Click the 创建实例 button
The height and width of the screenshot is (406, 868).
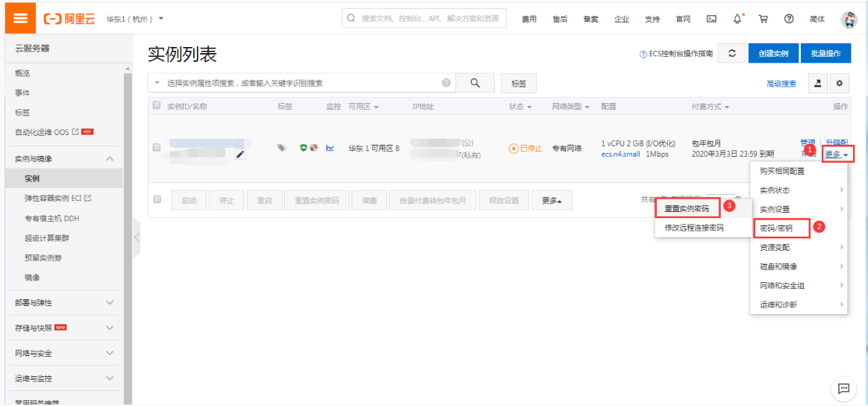[772, 53]
